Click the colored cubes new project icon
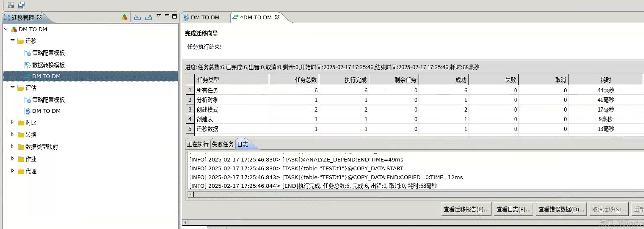 point(124,17)
